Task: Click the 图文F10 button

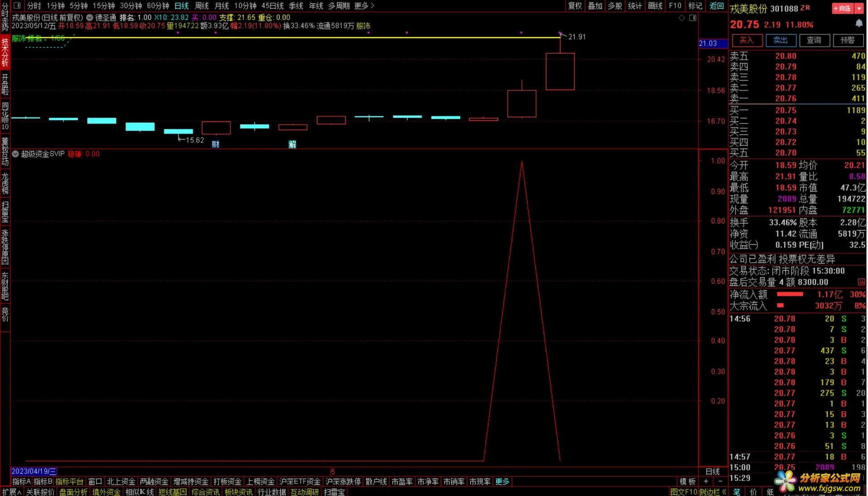Action: click(684, 492)
